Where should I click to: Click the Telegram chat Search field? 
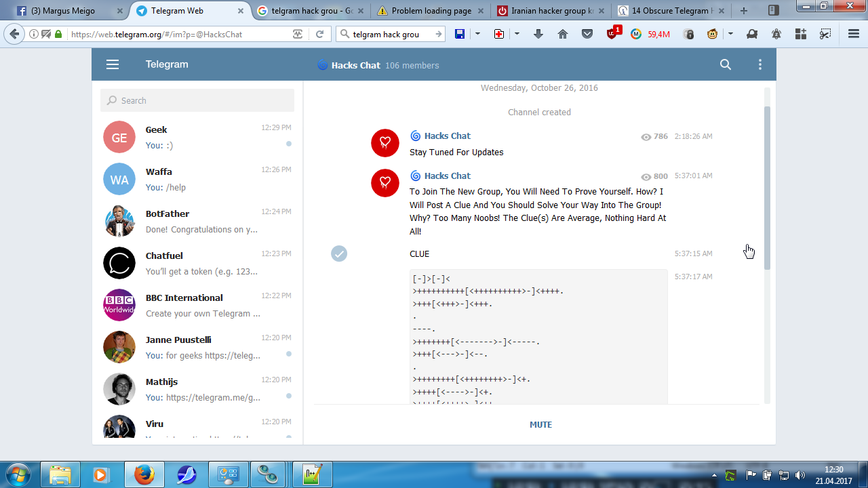(197, 100)
